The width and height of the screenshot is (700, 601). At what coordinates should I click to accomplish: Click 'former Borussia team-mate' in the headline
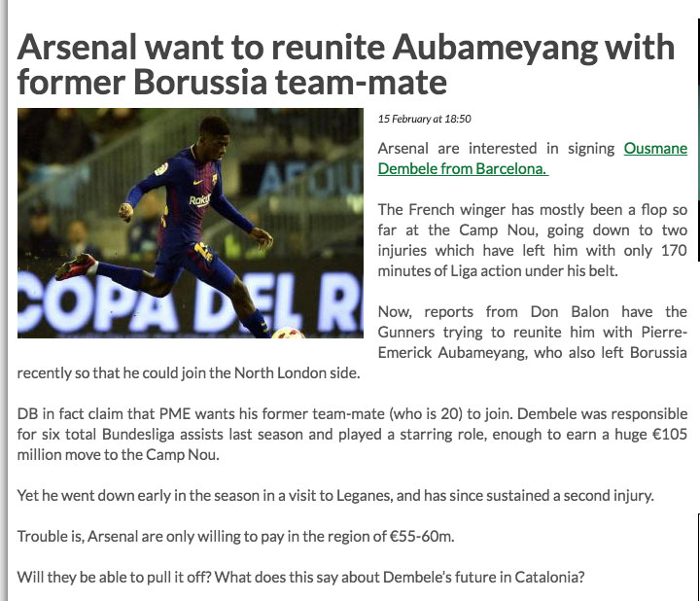click(x=232, y=83)
